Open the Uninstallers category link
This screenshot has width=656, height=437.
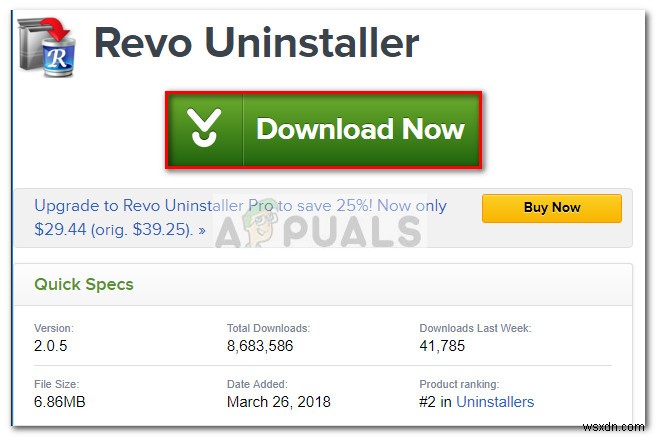(495, 402)
